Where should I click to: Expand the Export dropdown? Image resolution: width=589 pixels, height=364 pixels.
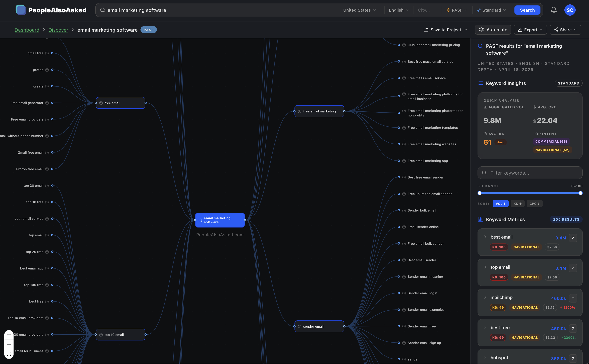530,30
